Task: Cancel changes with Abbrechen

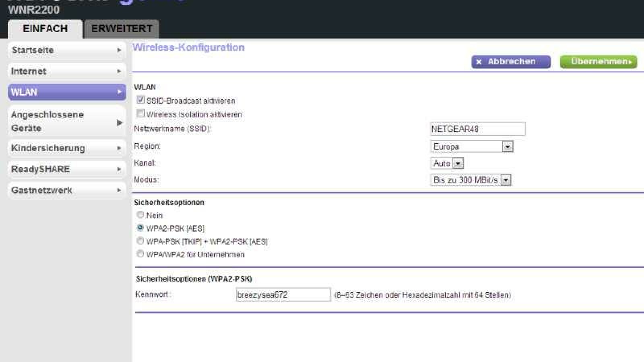Action: point(510,62)
